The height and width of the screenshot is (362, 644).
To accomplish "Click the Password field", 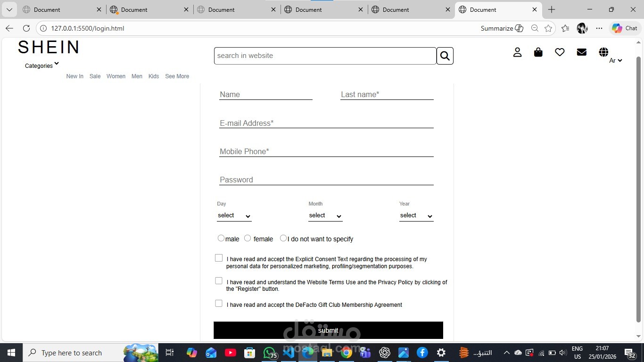I will tap(326, 180).
